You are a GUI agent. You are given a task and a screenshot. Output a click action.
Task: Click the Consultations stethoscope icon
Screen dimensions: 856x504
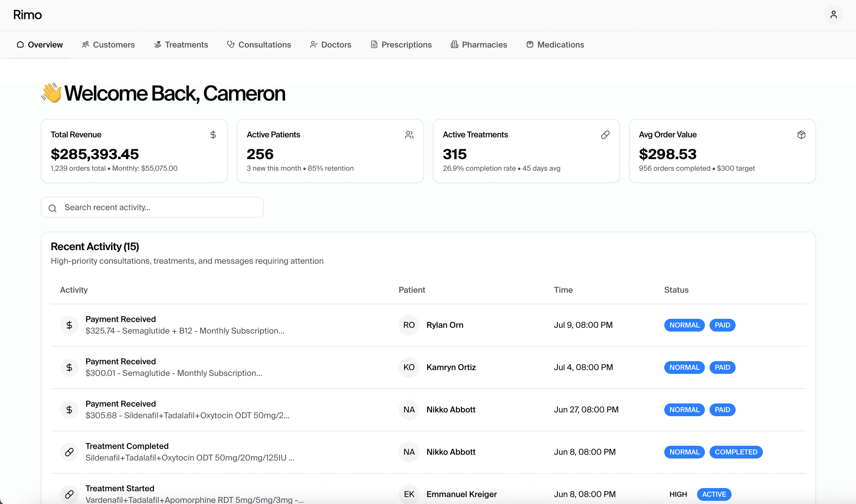pyautogui.click(x=231, y=45)
